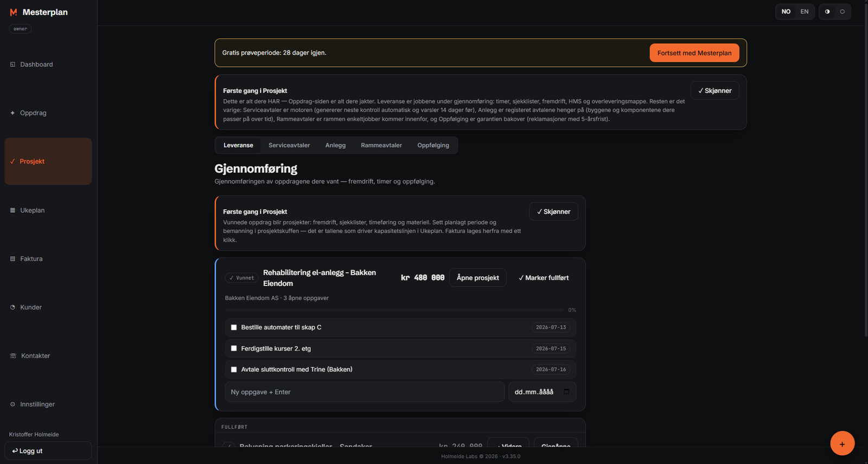The height and width of the screenshot is (464, 868).
Task: Open Kontakter via its icon
Action: pos(13,356)
